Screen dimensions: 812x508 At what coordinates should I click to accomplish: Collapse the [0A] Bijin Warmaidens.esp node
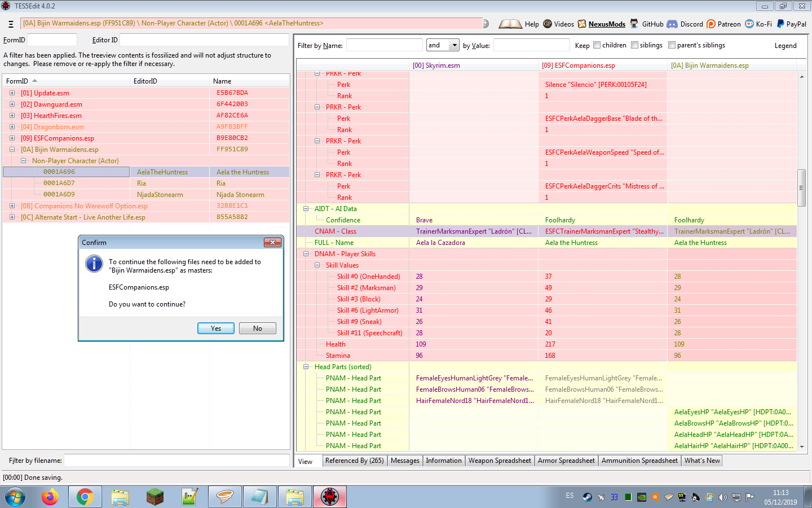click(x=12, y=150)
